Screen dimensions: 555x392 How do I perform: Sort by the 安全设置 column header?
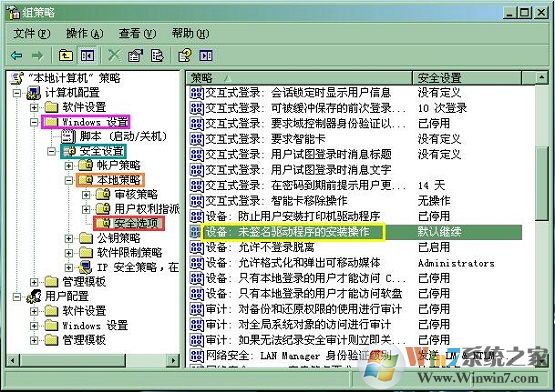(x=467, y=78)
